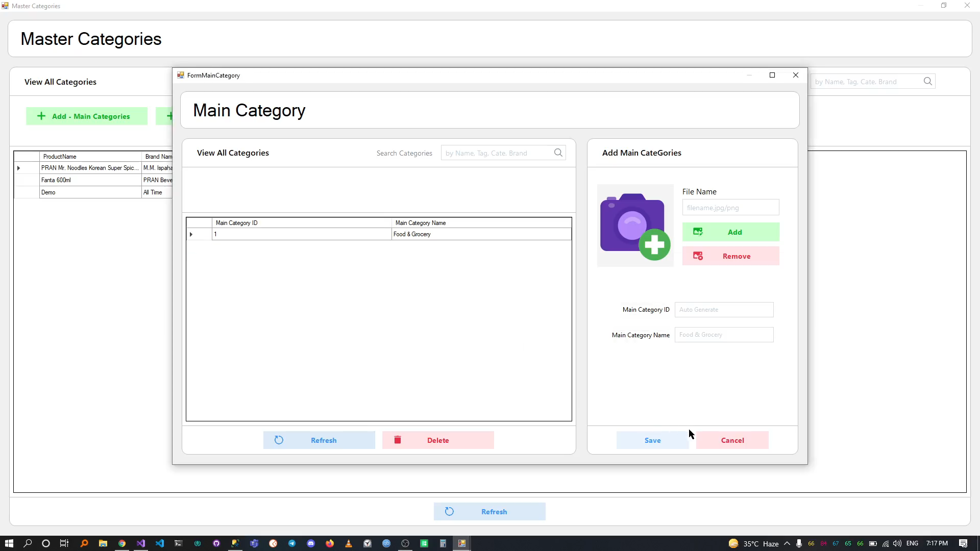Viewport: 980px width, 551px height.
Task: Open Visual Studio from the taskbar
Action: [x=141, y=543]
